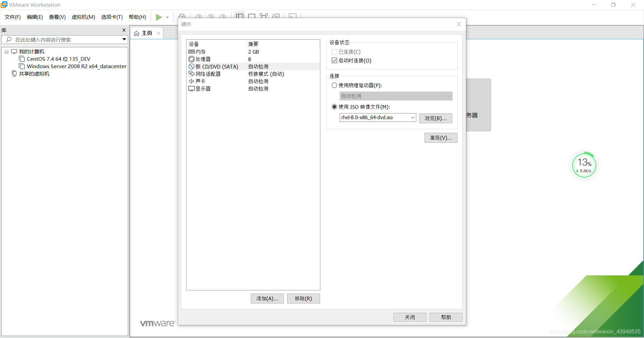The image size is (644, 338).
Task: Click the My Computer monitor icon in library
Action: pos(14,51)
